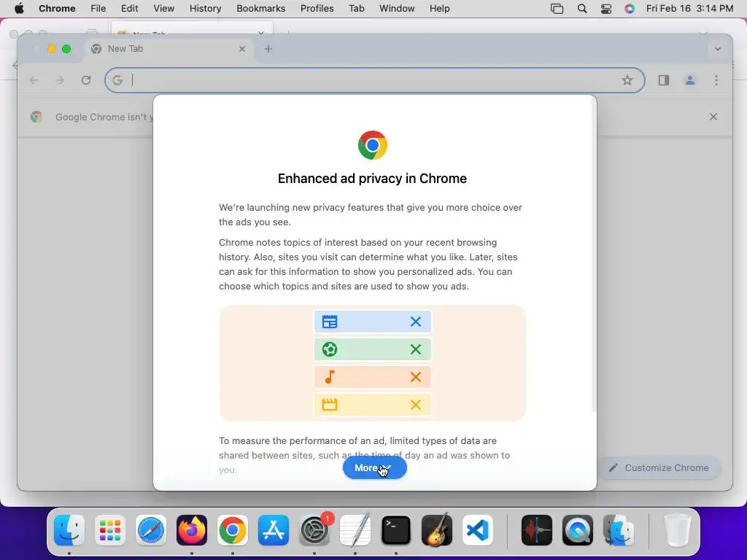Dismiss the default browser infobar
The image size is (747, 560).
pos(713,117)
